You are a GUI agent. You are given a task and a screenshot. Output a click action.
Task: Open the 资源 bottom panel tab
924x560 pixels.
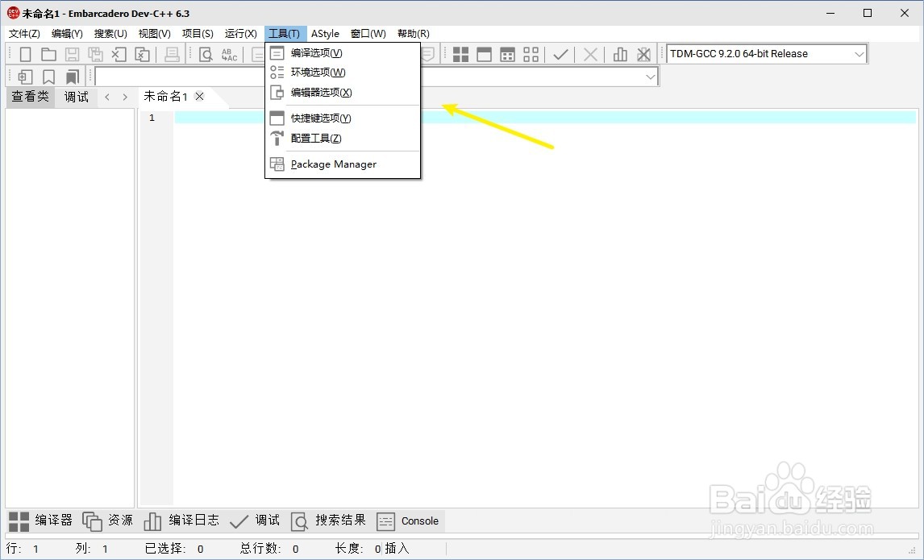point(108,521)
